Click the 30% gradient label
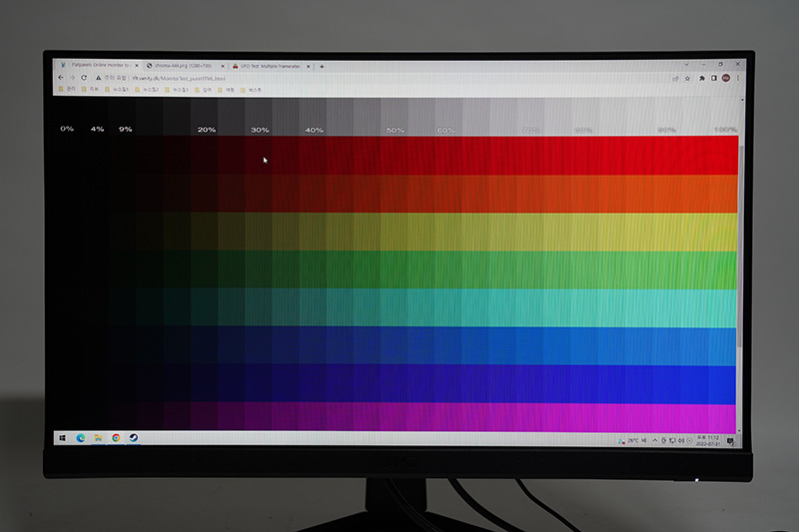The image size is (799, 532). [x=260, y=130]
